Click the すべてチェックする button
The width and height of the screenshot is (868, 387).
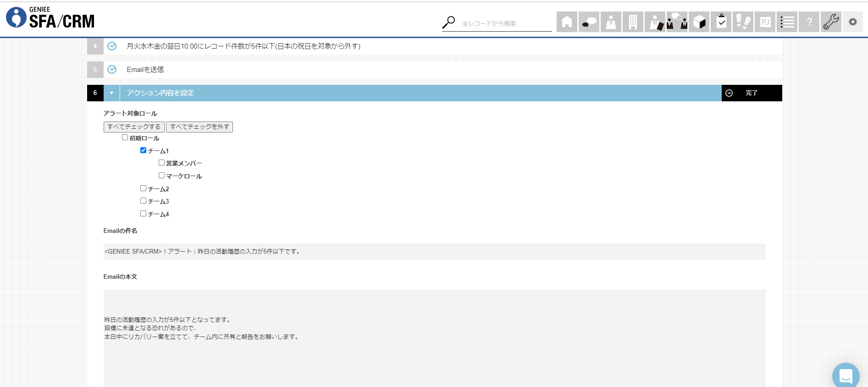(x=134, y=127)
